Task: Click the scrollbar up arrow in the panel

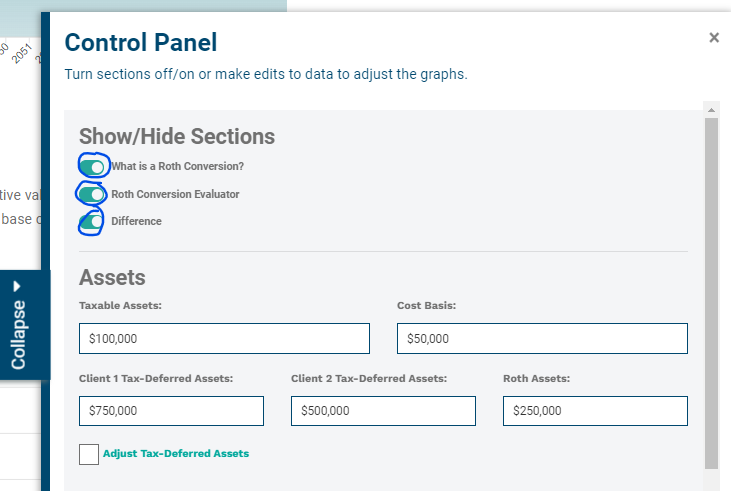Action: pyautogui.click(x=711, y=109)
